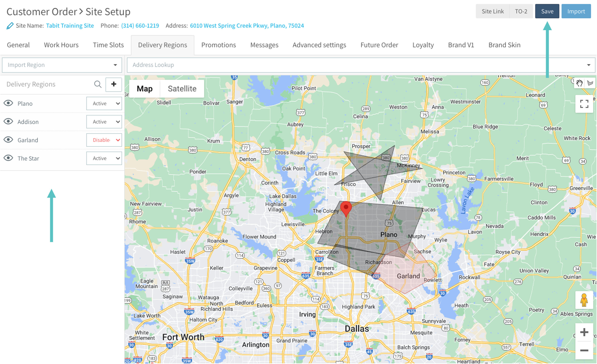Screen dimensions: 597x364
Task: Toggle visibility of Garland region
Action: coord(9,140)
